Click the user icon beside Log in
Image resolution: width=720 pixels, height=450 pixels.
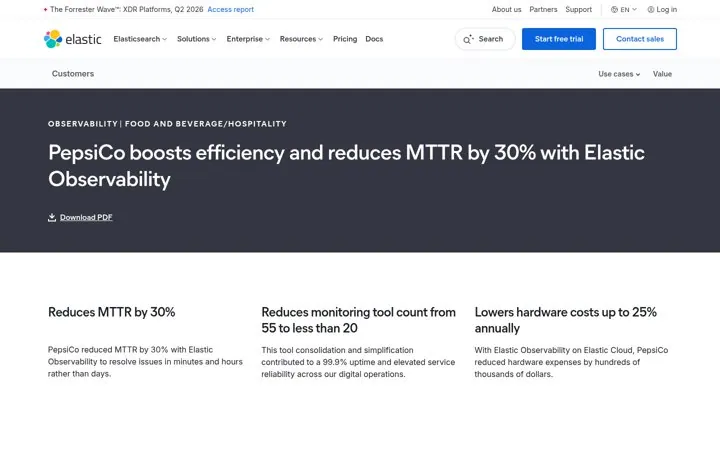click(x=651, y=9)
